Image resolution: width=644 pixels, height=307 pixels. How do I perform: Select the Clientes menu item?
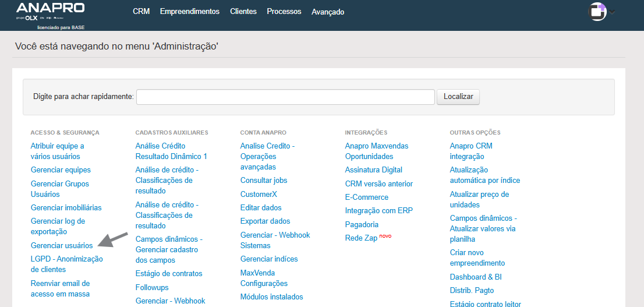243,12
